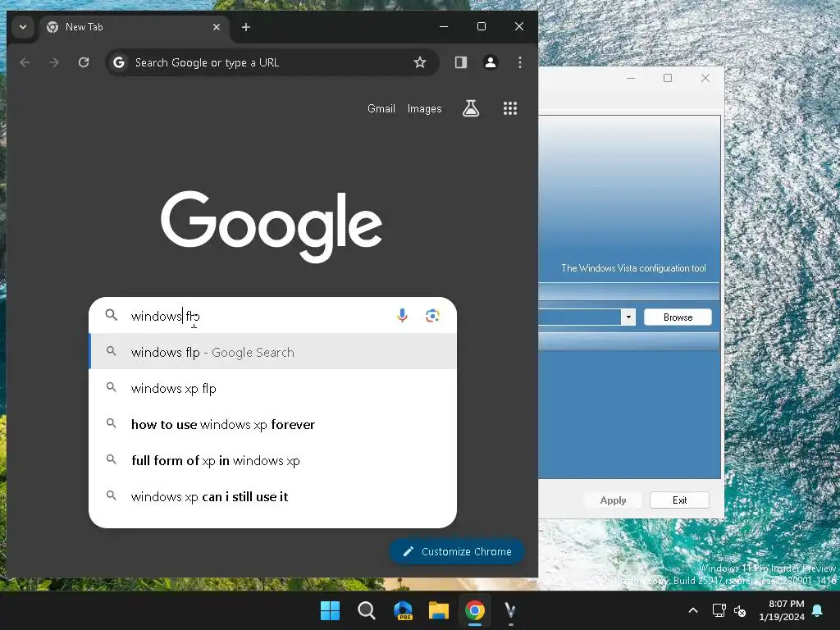Click the network status tray icon
The image size is (840, 630).
pyautogui.click(x=719, y=610)
